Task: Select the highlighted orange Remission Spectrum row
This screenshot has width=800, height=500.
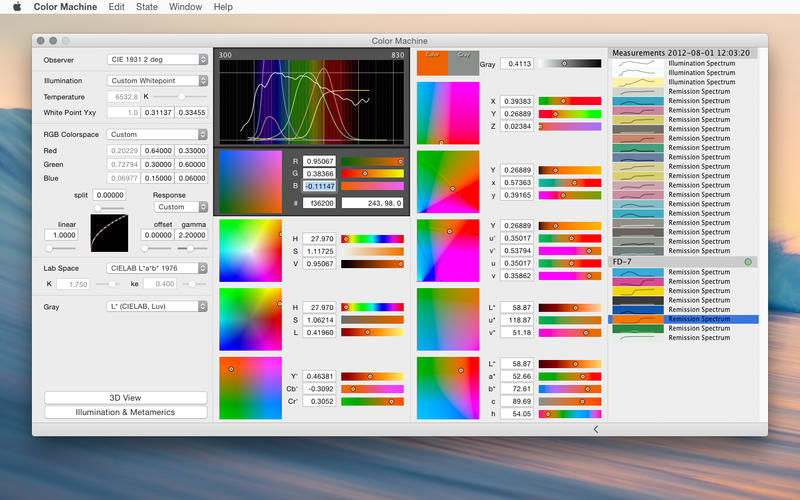Action: [684, 319]
